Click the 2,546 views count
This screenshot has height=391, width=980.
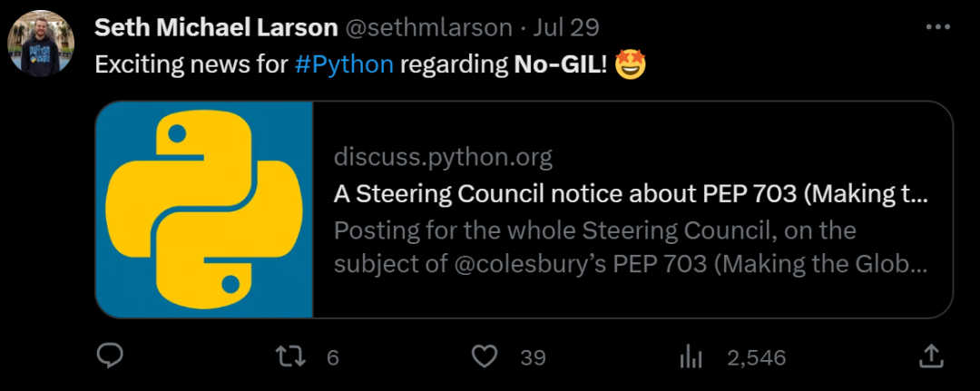click(756, 357)
